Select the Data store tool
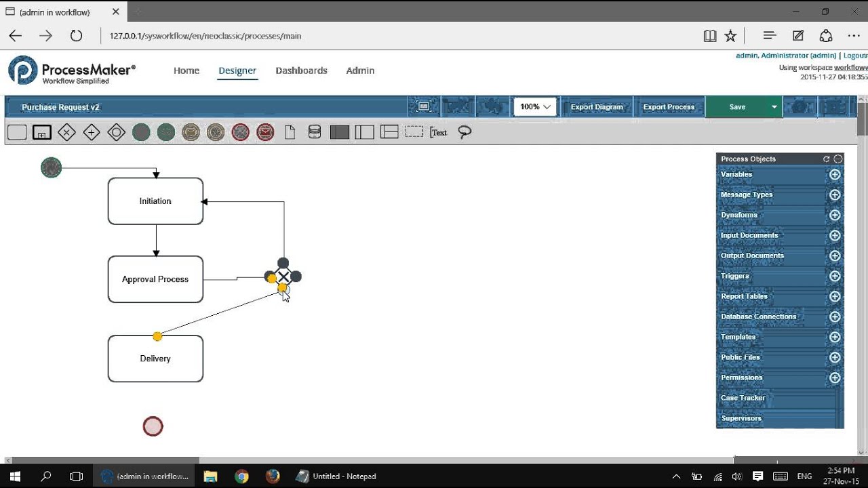The height and width of the screenshot is (488, 868). (x=315, y=132)
